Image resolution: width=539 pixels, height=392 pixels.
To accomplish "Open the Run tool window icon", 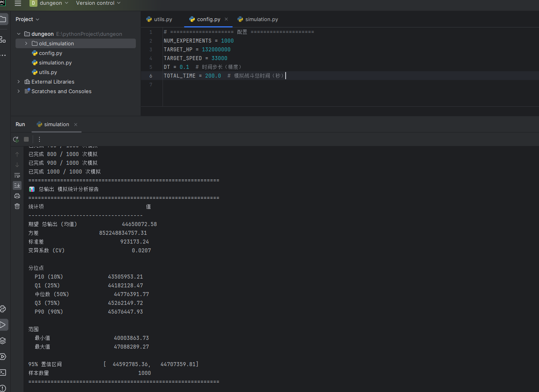I will (x=3, y=325).
